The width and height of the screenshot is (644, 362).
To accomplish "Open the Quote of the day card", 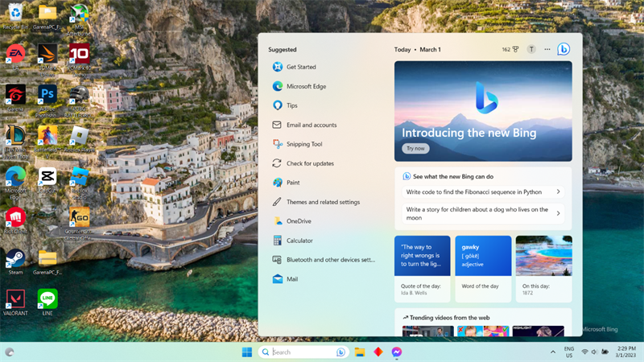I will tap(422, 269).
